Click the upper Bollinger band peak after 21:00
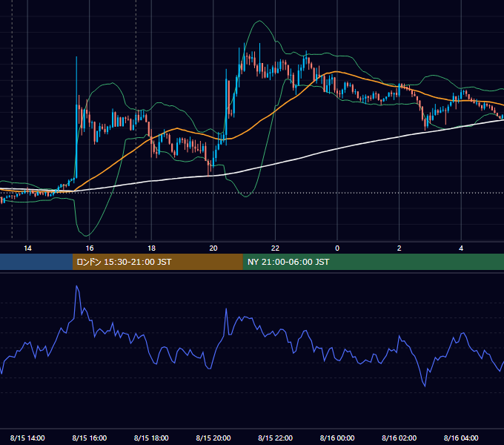This screenshot has width=504, height=445. (x=259, y=22)
